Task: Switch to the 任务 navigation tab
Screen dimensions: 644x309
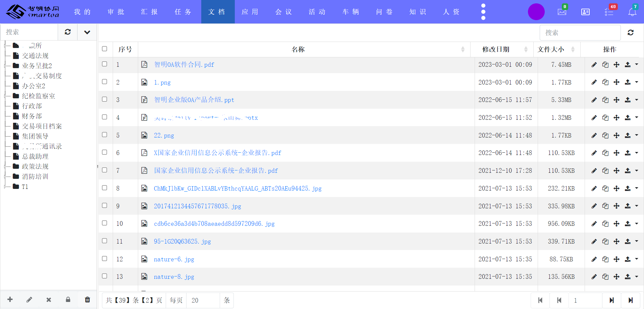Action: (x=183, y=12)
